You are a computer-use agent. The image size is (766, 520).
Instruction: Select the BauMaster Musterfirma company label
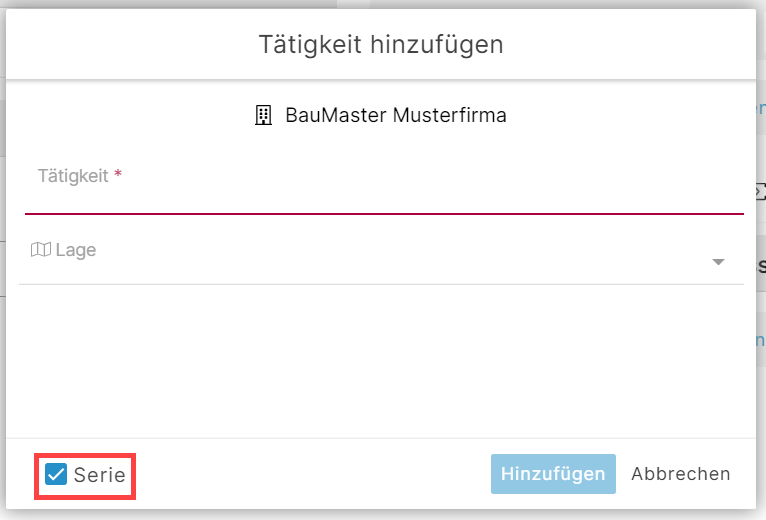click(x=396, y=115)
